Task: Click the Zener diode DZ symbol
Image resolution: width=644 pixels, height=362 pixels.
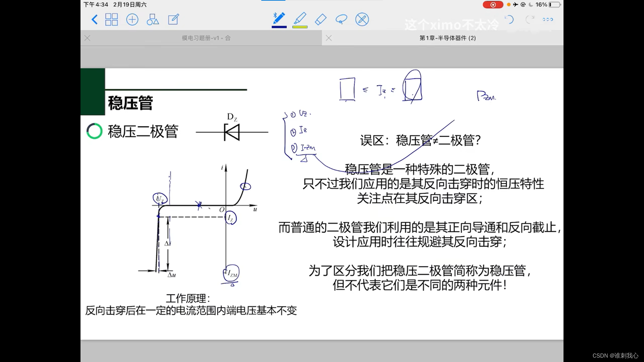Action: tap(232, 132)
